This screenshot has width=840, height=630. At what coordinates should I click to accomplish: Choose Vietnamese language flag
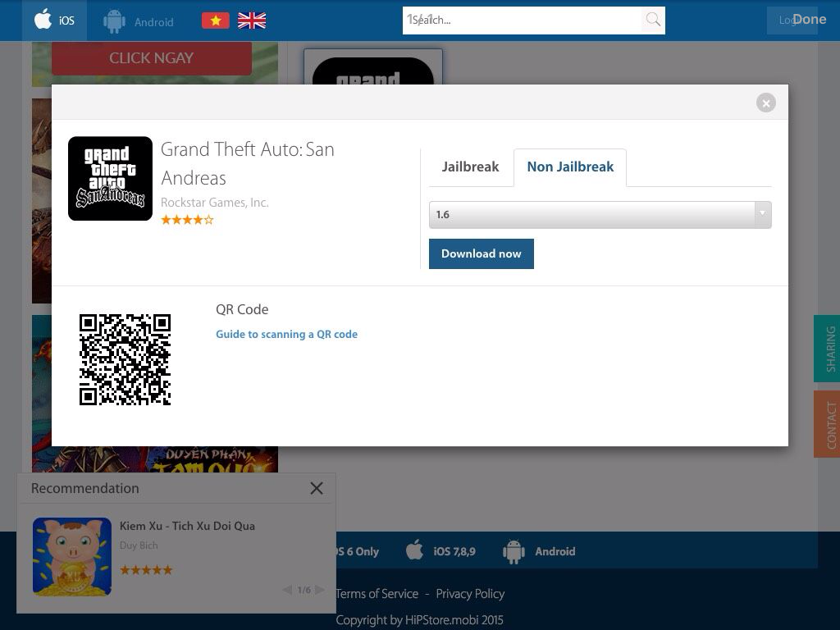coord(216,21)
